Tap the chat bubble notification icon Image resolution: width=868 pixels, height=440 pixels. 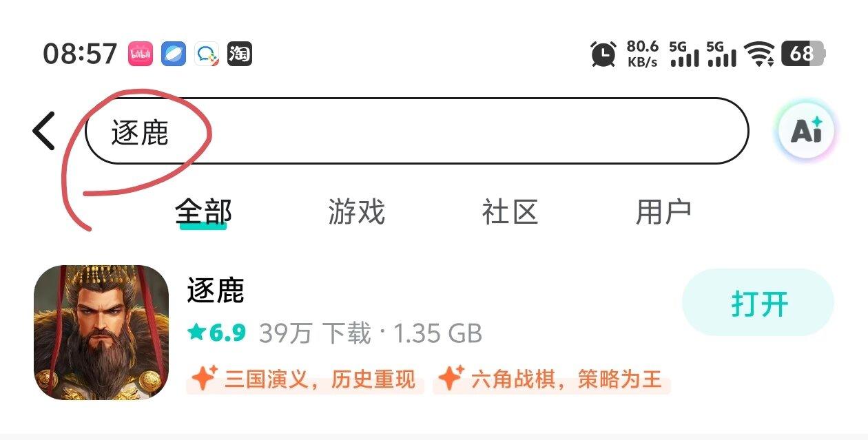pos(207,53)
